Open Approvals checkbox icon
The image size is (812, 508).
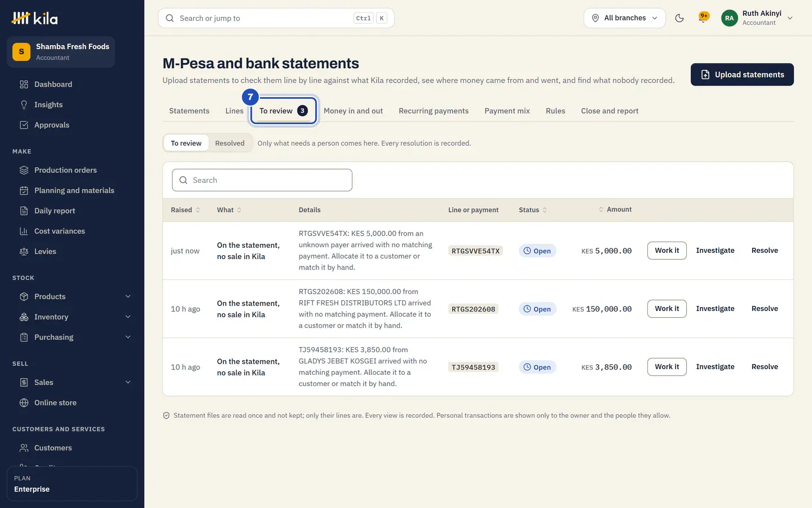[24, 125]
